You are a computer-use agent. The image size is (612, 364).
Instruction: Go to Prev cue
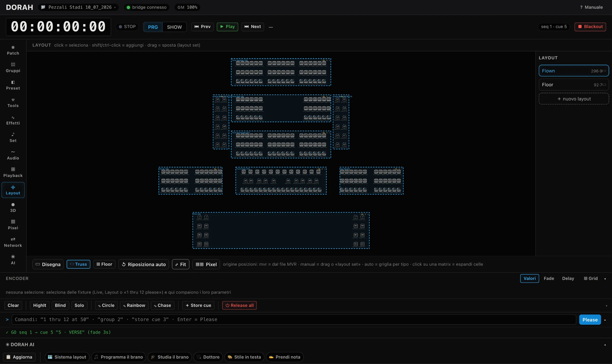click(202, 27)
